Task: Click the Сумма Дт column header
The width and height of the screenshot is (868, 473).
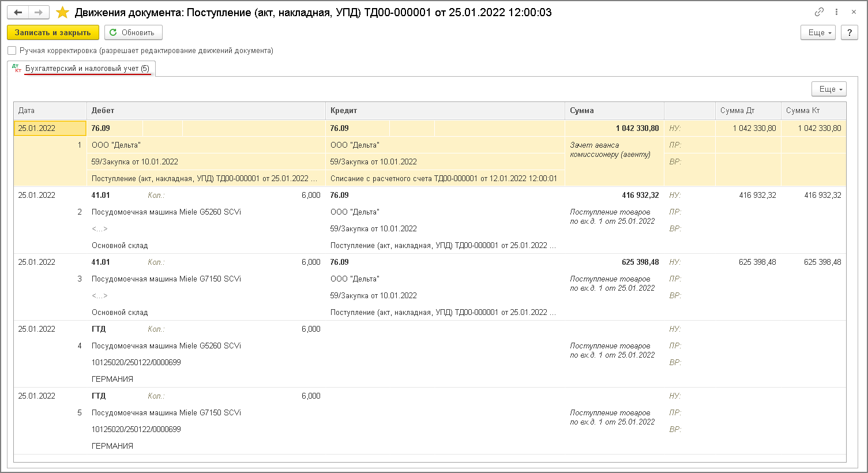Action: coord(748,111)
